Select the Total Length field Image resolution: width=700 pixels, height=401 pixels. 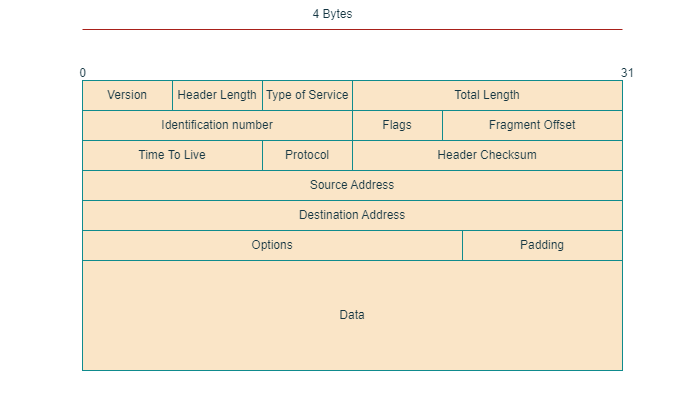(487, 95)
